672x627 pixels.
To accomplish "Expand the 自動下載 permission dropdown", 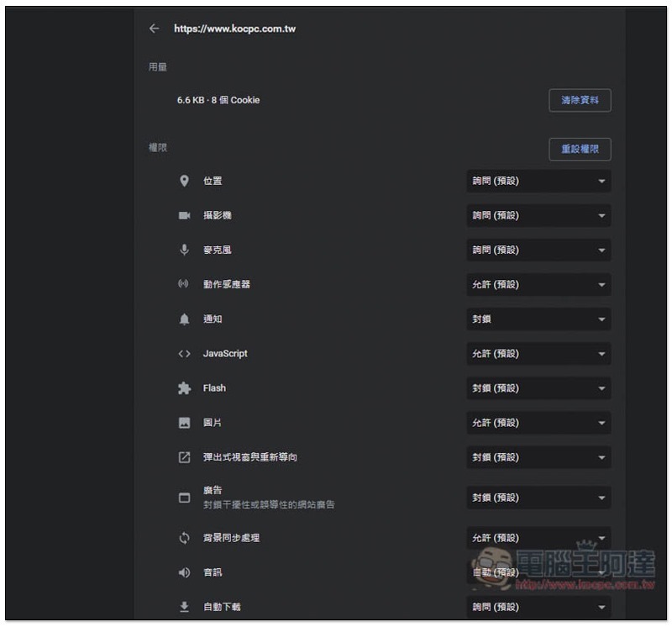I will click(538, 607).
